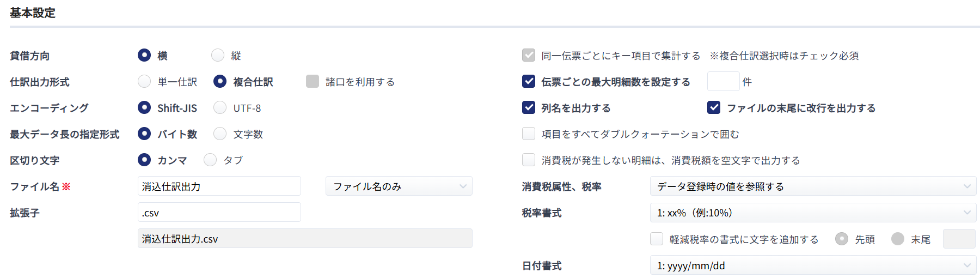Choose 単一仕訳 output format
This screenshot has height=278, width=980.
pos(144,81)
